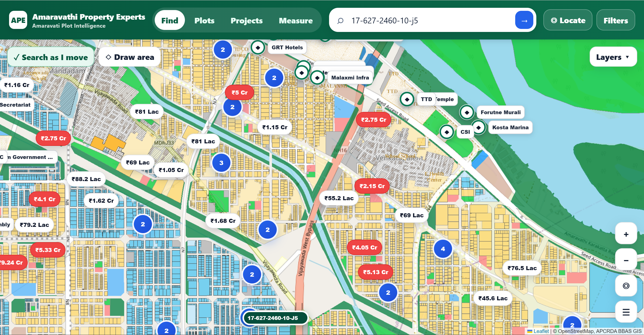644x335 pixels.
Task: Click the ₹1.68 Cr price label
Action: tap(223, 221)
